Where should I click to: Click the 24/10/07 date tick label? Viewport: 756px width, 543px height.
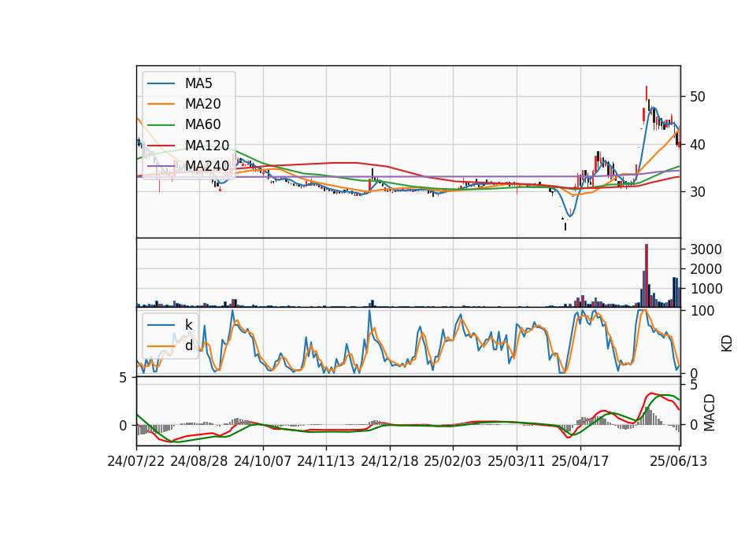(x=263, y=462)
